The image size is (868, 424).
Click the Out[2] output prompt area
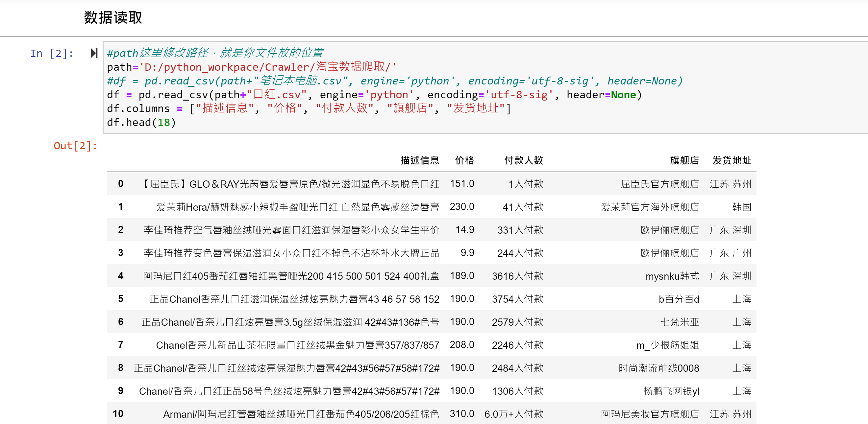tap(75, 146)
